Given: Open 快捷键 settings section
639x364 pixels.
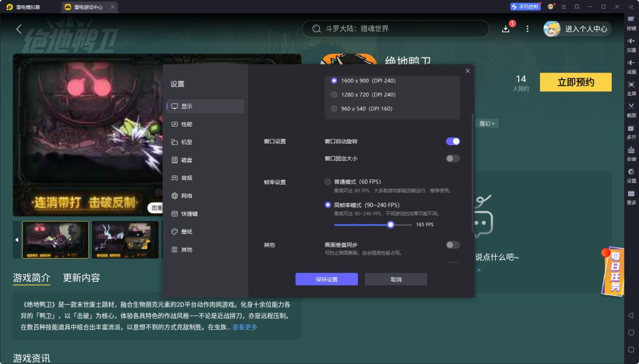Looking at the screenshot, I should pyautogui.click(x=205, y=214).
